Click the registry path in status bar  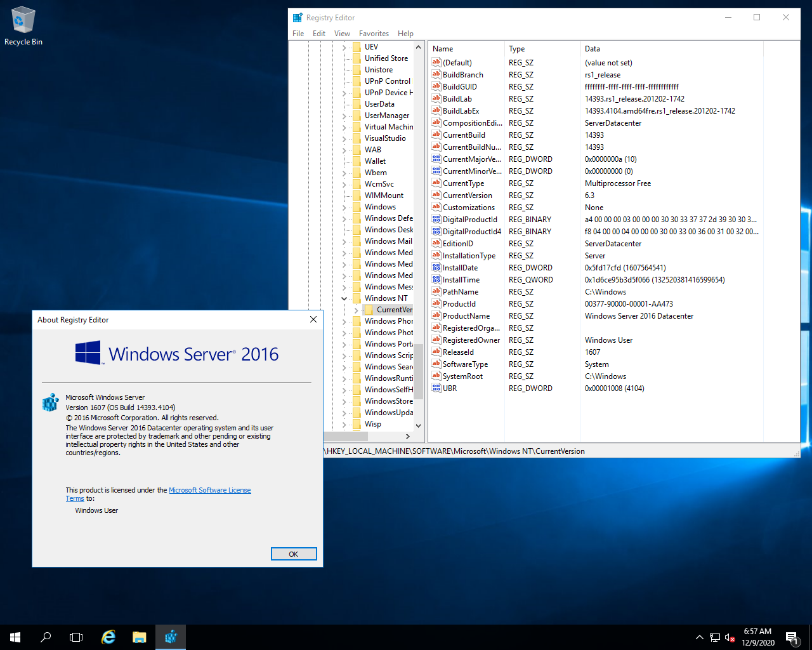click(x=455, y=451)
